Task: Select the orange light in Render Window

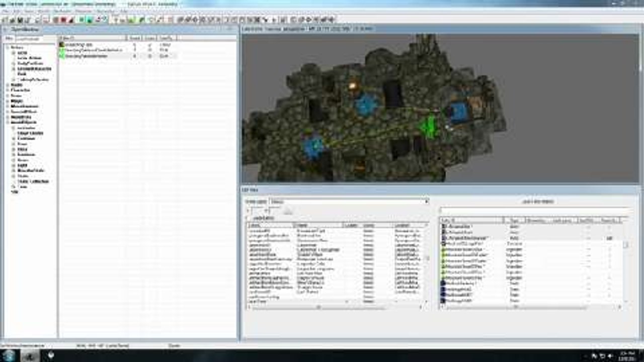Action: pyautogui.click(x=354, y=86)
